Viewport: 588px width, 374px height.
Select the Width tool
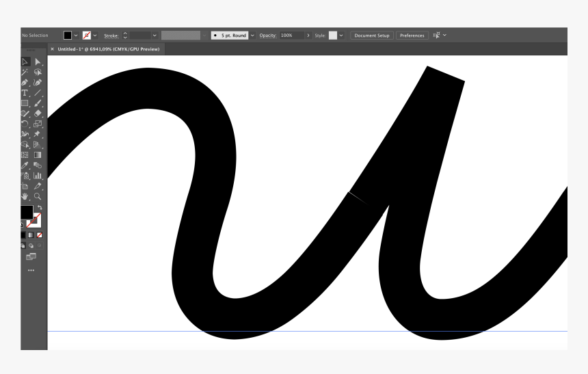click(x=25, y=134)
